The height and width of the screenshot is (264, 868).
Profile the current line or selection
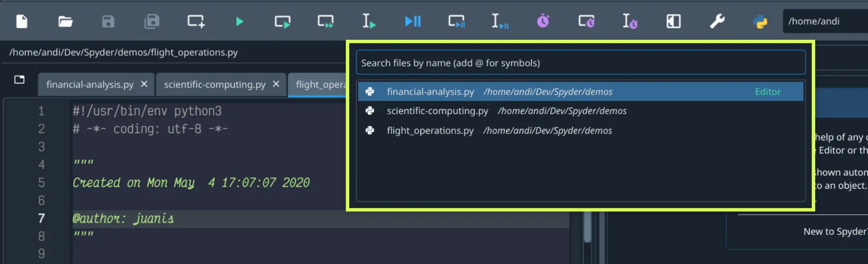[630, 21]
